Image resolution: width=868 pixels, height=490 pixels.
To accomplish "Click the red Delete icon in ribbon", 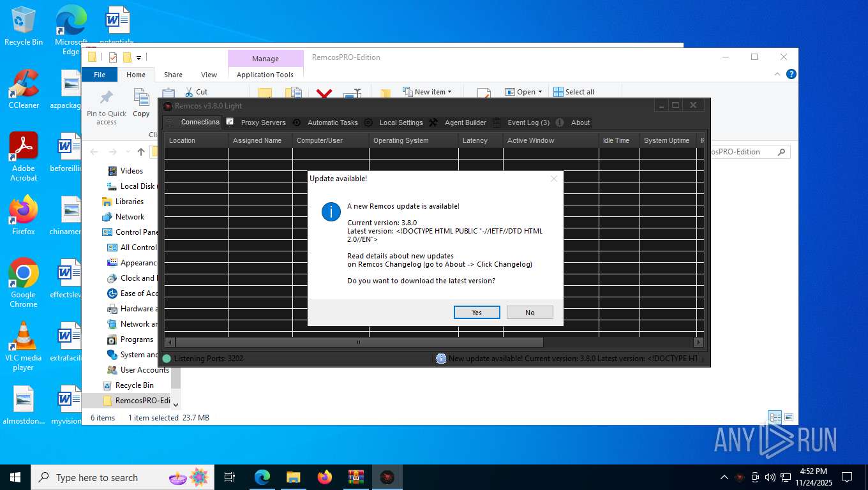I will [324, 94].
